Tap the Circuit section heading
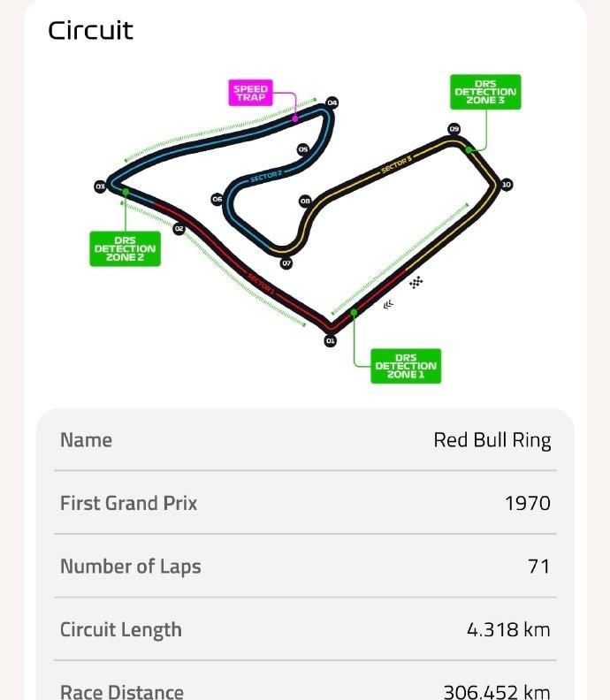610x700 pixels. pos(91,30)
